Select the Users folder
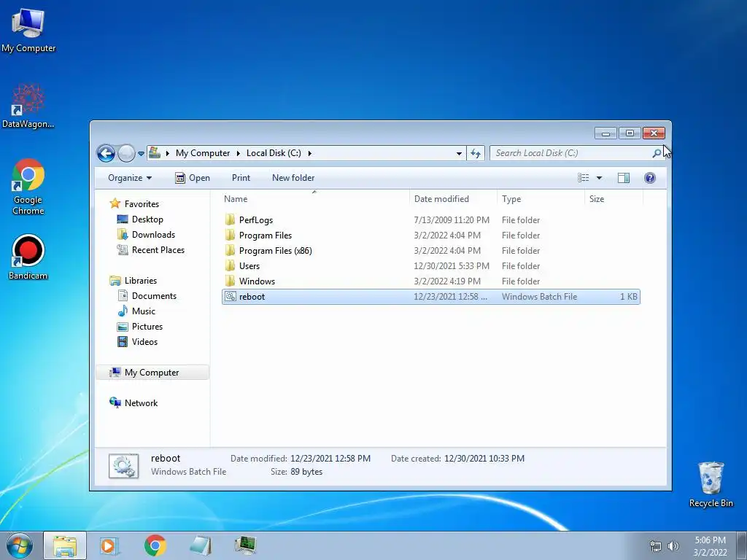The width and height of the screenshot is (747, 560). click(x=430, y=265)
